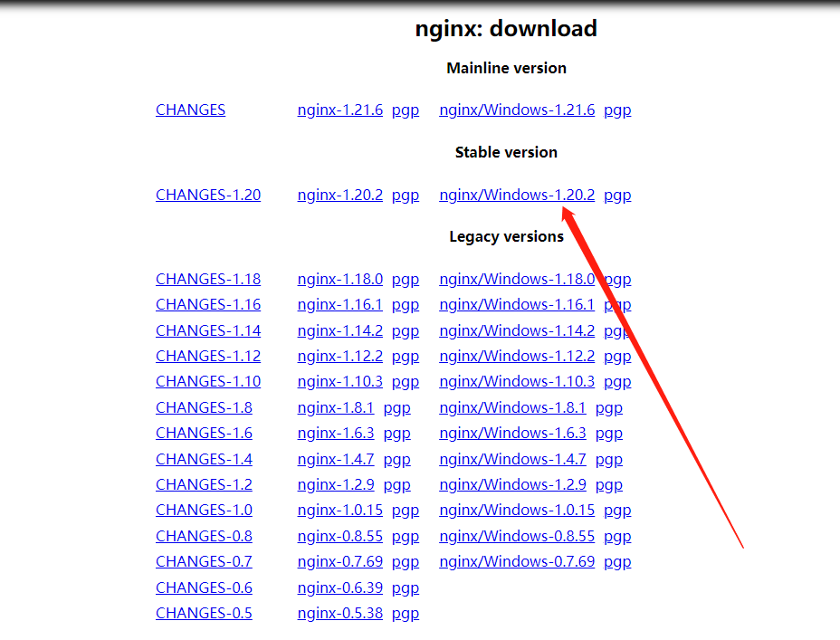Viewport: 840px width, 640px height.
Task: Open CHANGES-1.8 link
Action: click(204, 407)
